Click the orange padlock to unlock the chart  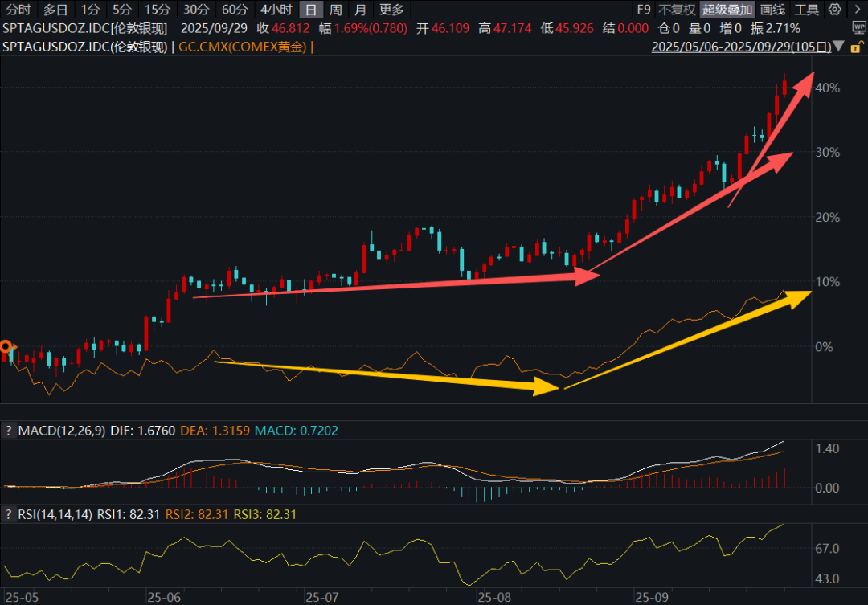pyautogui.click(x=855, y=48)
